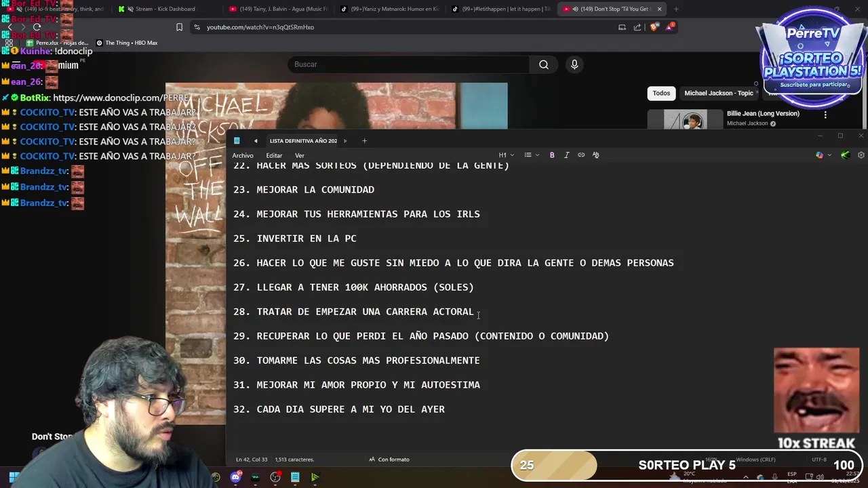Clear formatting with Notepad's toolbar icon

coord(596,155)
